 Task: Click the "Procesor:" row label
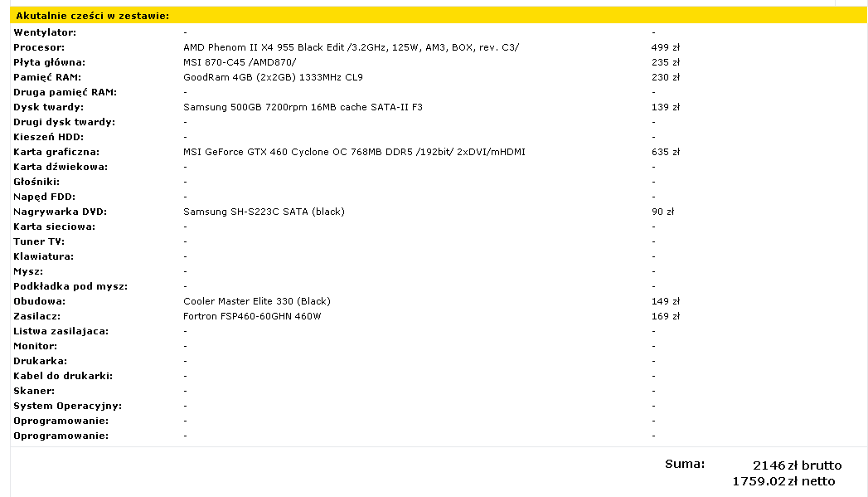[x=39, y=47]
